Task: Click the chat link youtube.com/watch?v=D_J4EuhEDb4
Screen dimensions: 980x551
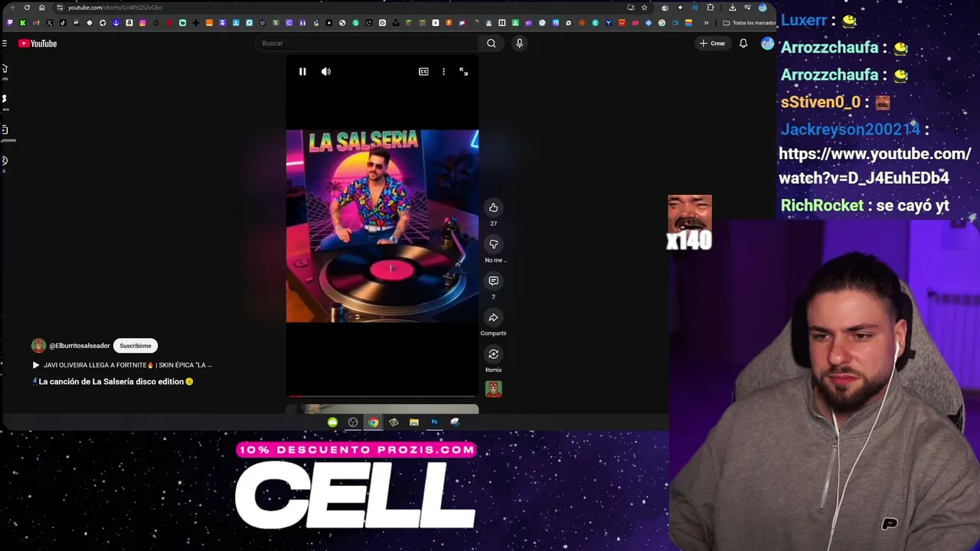Action: point(874,166)
